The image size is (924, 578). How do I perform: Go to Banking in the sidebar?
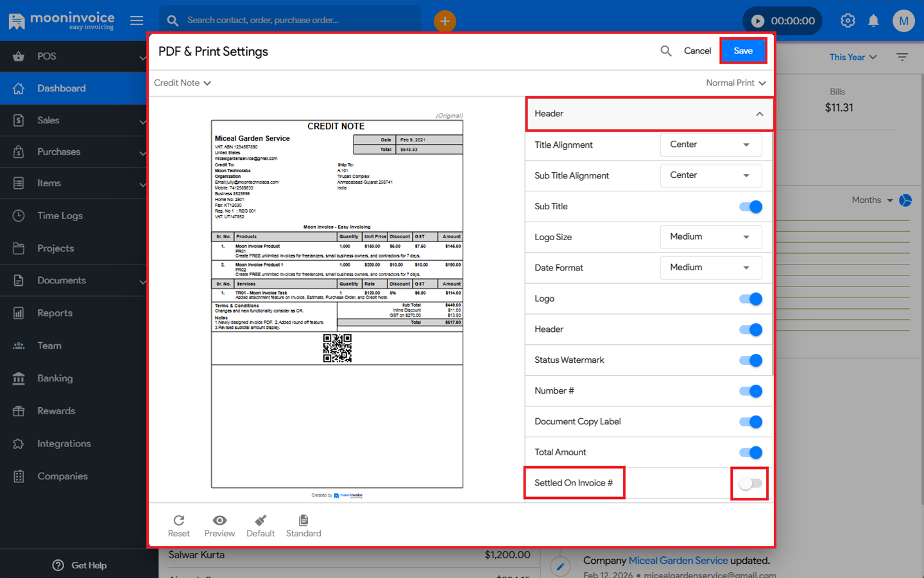(55, 378)
